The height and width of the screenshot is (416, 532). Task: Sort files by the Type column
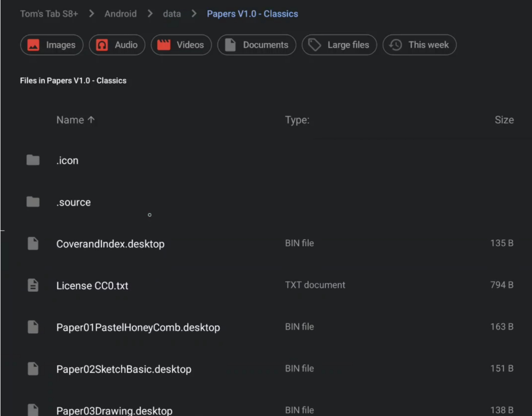tap(297, 120)
